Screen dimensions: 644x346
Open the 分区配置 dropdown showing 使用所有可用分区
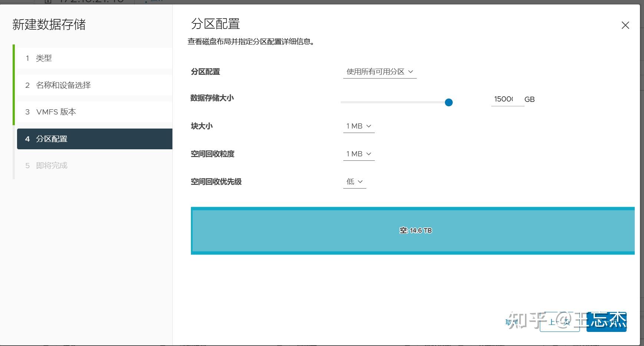[x=379, y=71]
